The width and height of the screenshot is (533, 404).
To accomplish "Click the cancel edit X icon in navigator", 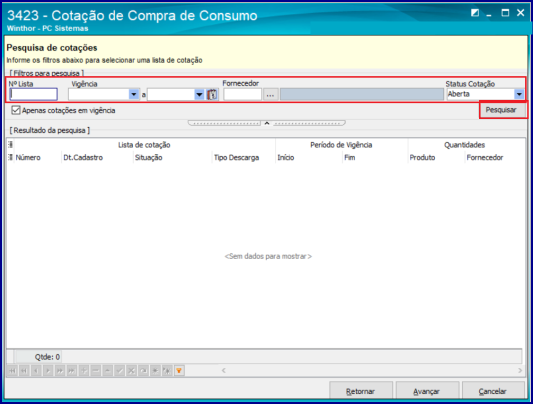I will [131, 371].
